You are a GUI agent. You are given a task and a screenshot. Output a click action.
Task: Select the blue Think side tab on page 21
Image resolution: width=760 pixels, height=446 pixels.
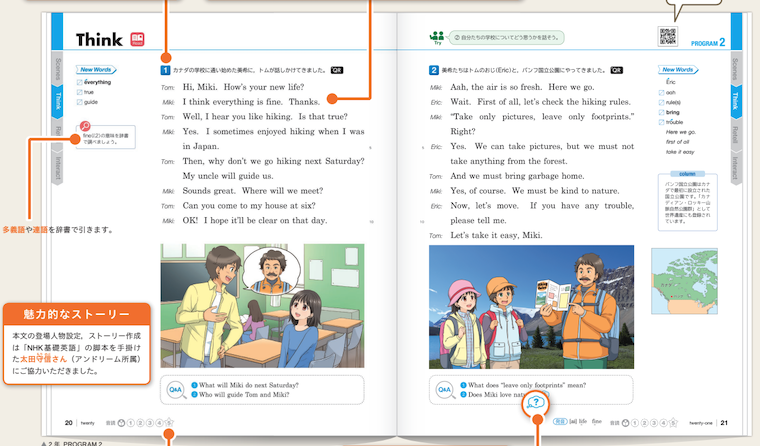[736, 101]
